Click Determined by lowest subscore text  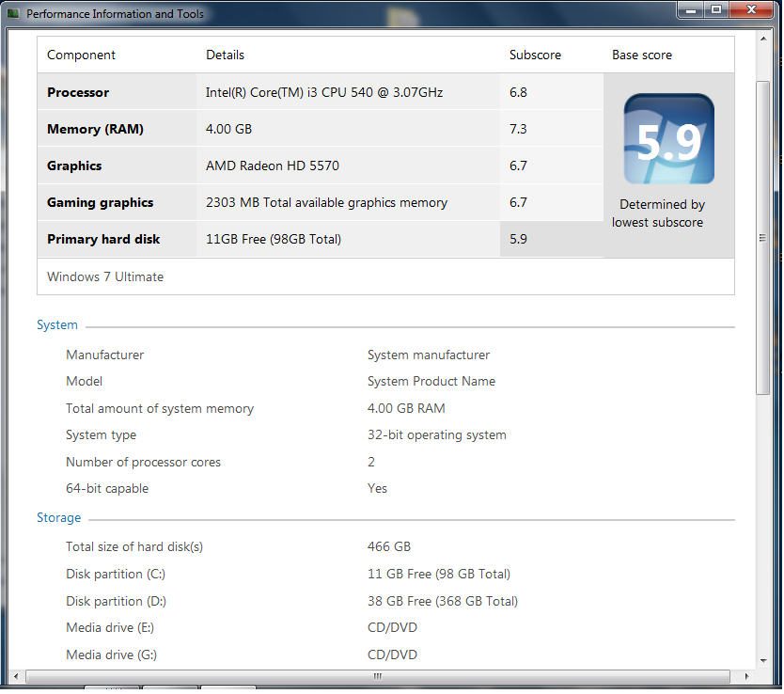[x=658, y=213]
